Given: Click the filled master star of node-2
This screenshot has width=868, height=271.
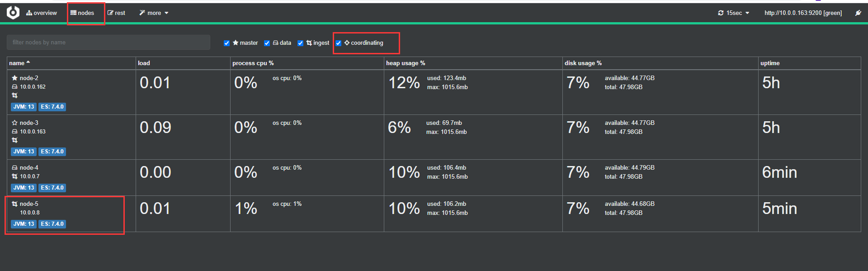Looking at the screenshot, I should coord(14,78).
